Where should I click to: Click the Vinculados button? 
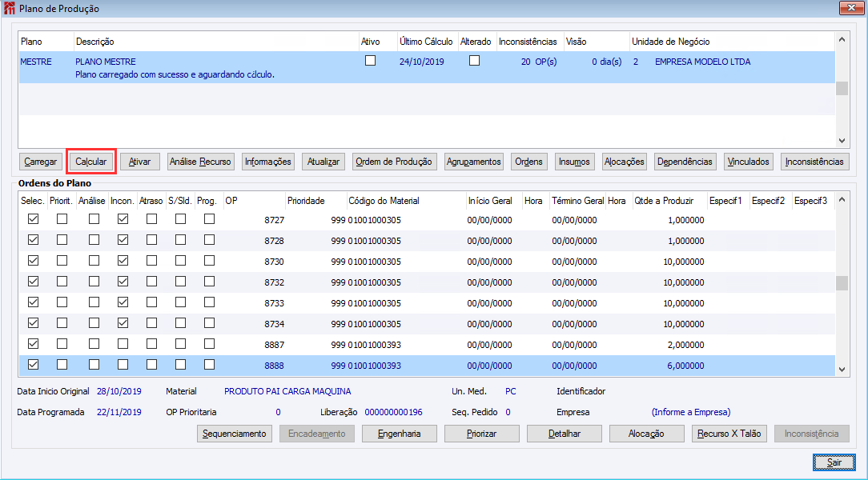(x=749, y=162)
